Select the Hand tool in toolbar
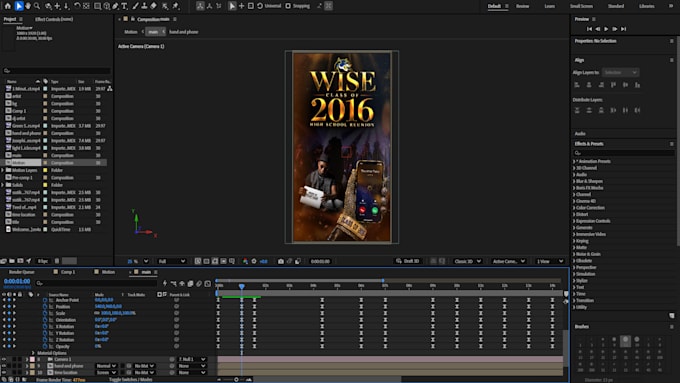This screenshot has width=680, height=383. [x=28, y=6]
